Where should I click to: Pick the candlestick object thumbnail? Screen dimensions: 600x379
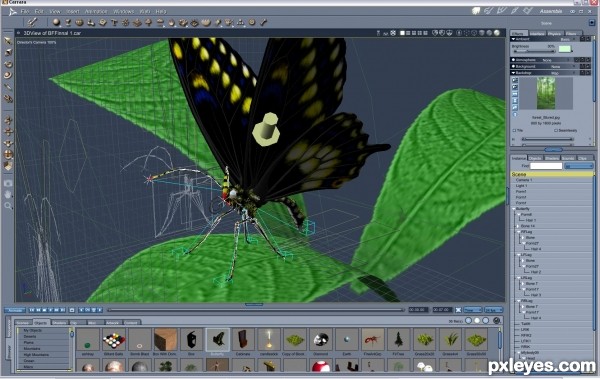coord(269,340)
